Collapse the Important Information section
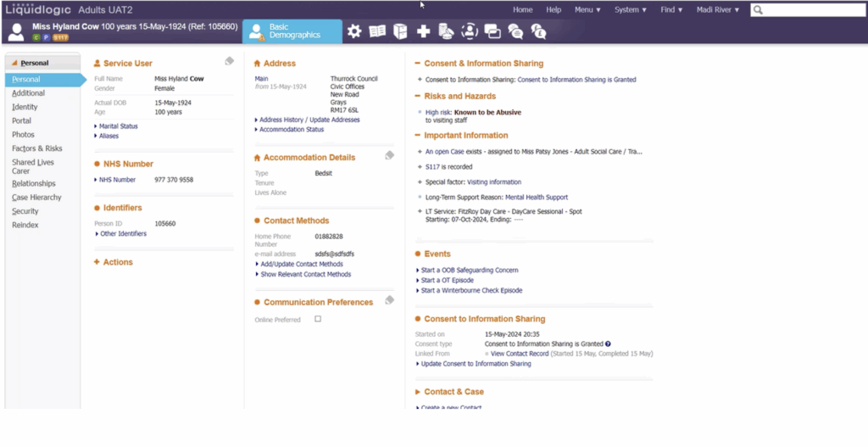This screenshot has height=447, width=868. tap(461, 135)
